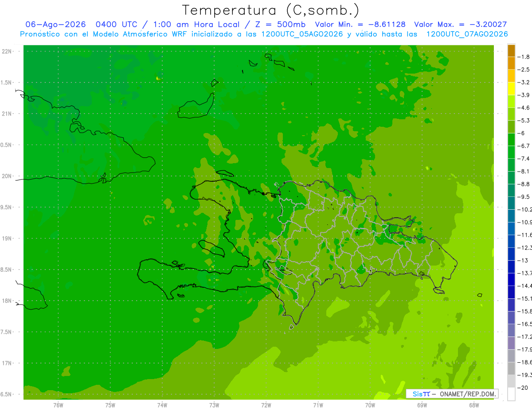This screenshot has height=411, width=532.
Task: Click the '-20' color scale label
Action: coord(523,388)
